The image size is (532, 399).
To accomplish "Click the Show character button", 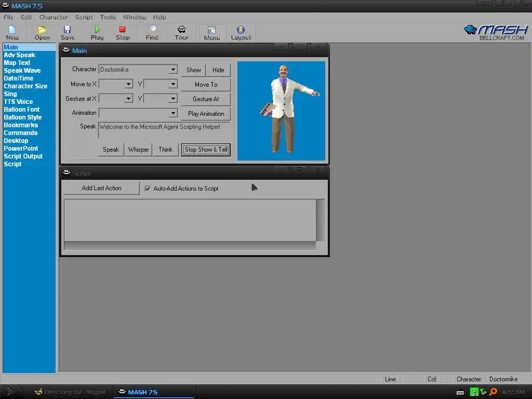I will [193, 70].
